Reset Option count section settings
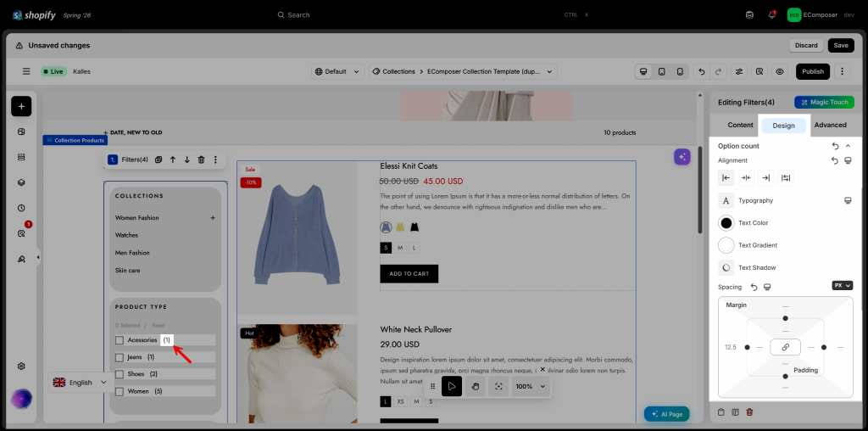This screenshot has height=431, width=868. pos(835,146)
